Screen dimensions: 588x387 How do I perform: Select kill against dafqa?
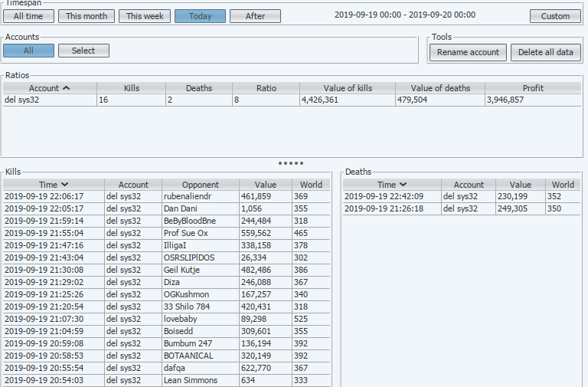[167, 369]
